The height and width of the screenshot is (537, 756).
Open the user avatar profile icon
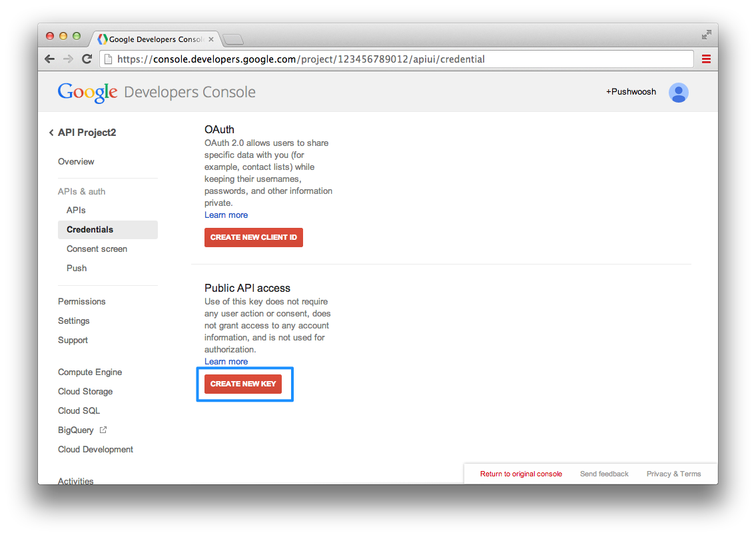[x=678, y=92]
